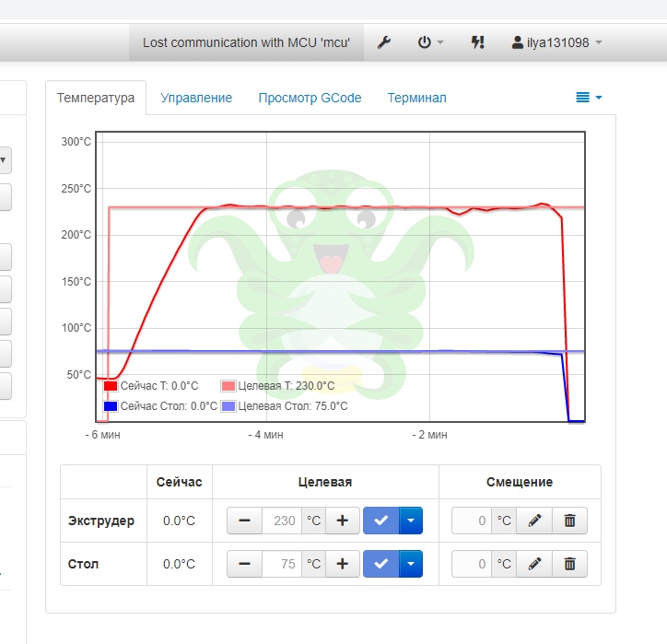Decrease Стол target temperature with minus
The image size is (667, 644).
tap(244, 564)
